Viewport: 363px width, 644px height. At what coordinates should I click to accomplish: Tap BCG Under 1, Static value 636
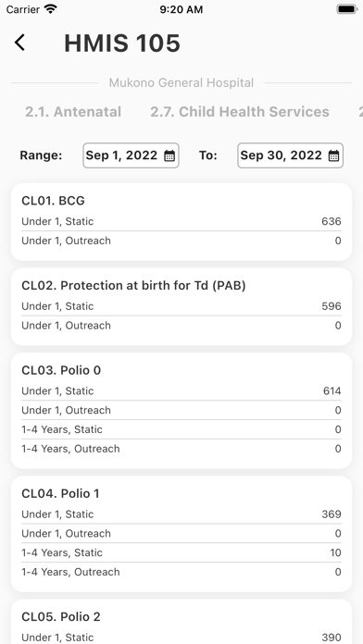coord(332,221)
